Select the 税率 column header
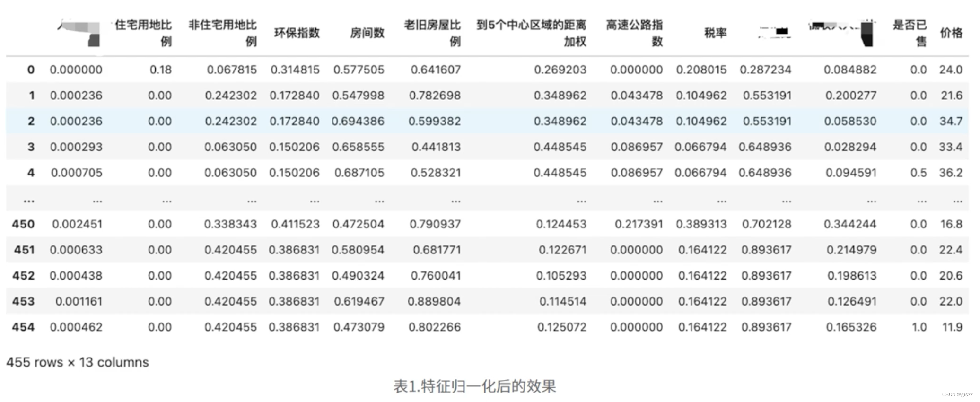Viewport: 980px width, 402px height. tap(715, 33)
